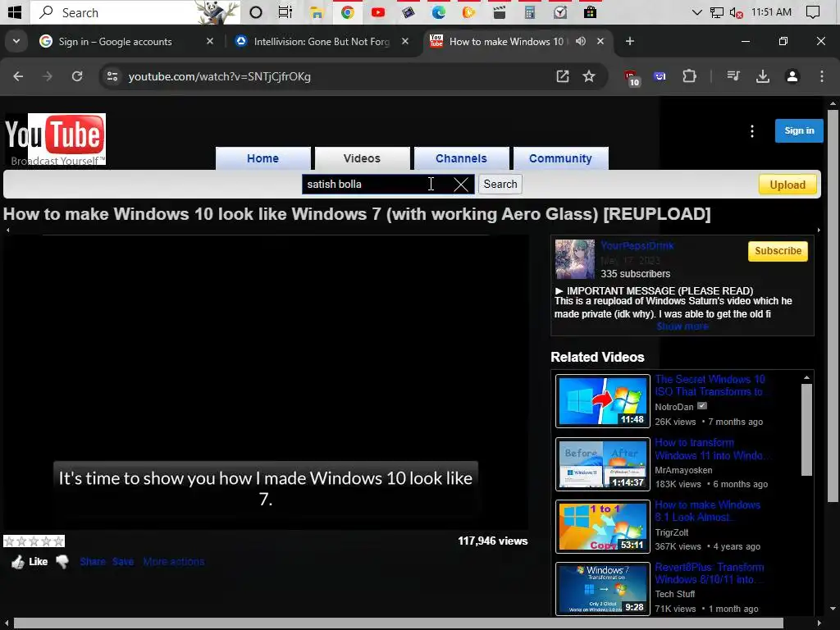
Task: Subscribe to the YourPepsiDrink channel
Action: [778, 251]
